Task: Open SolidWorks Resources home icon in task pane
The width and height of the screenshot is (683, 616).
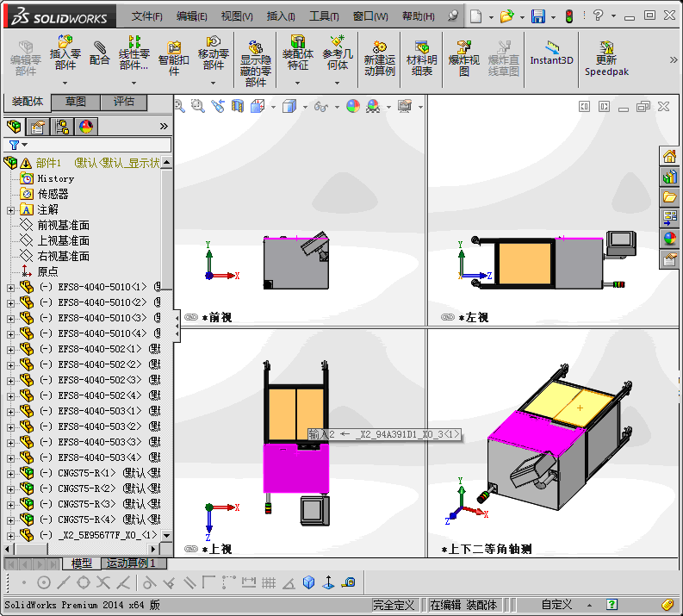Action: point(669,156)
